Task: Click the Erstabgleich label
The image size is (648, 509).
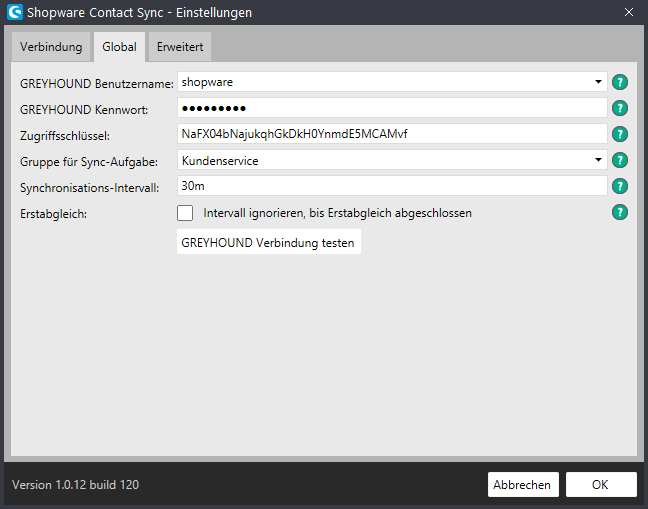Action: coord(53,214)
